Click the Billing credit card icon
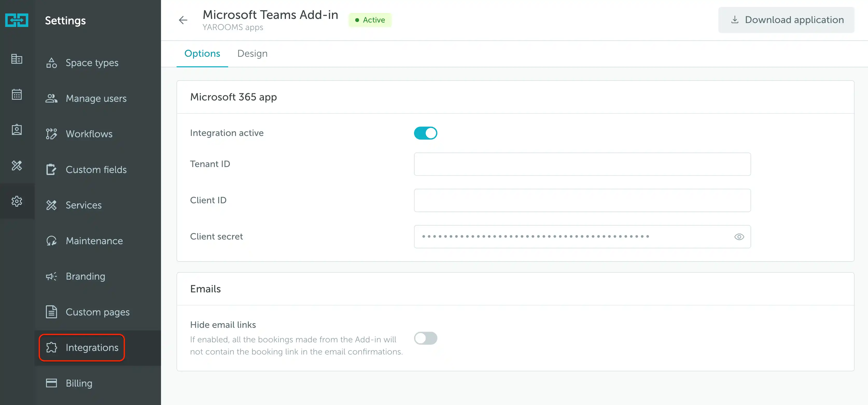 coord(51,383)
